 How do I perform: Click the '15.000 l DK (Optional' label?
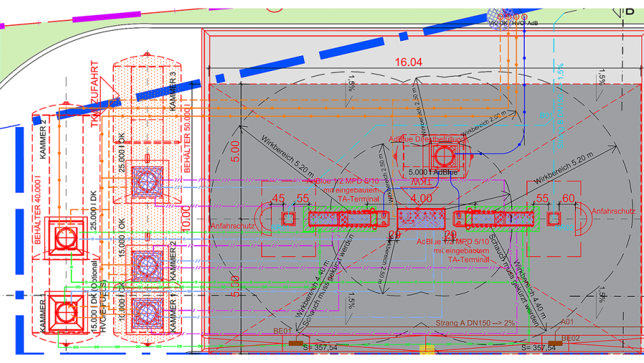click(x=94, y=296)
